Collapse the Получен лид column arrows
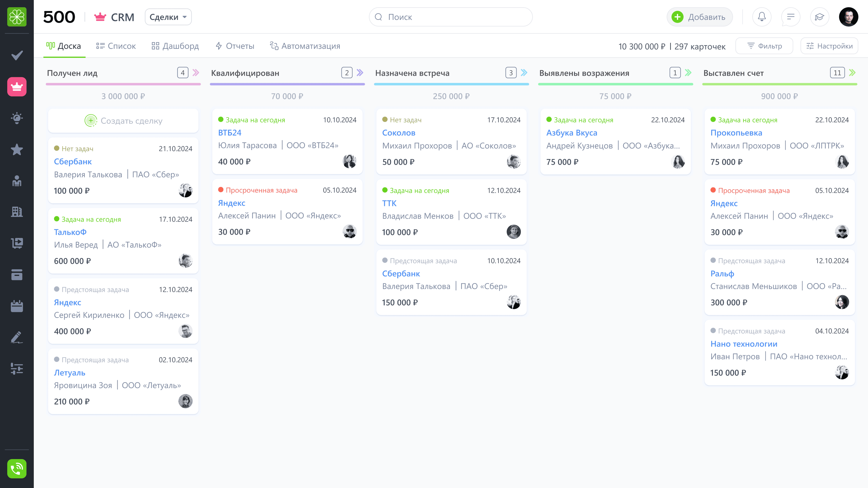 tap(196, 73)
